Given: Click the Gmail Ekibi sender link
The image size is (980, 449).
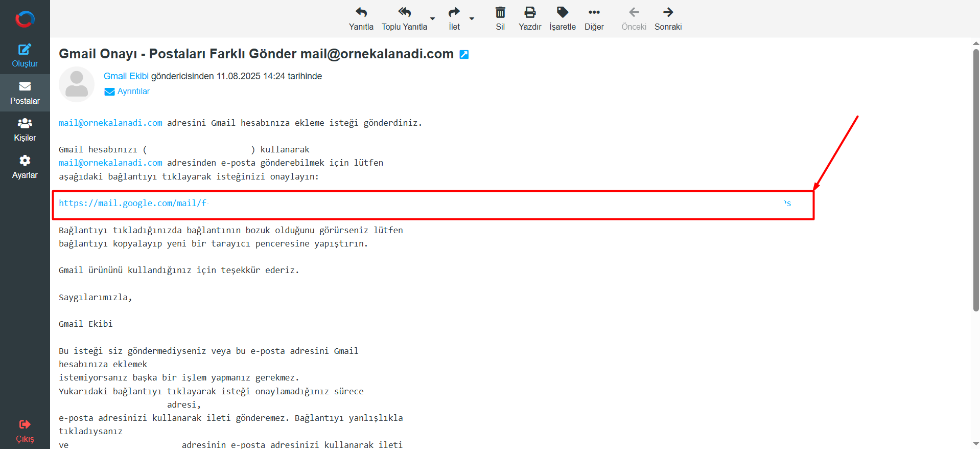Looking at the screenshot, I should pos(126,76).
